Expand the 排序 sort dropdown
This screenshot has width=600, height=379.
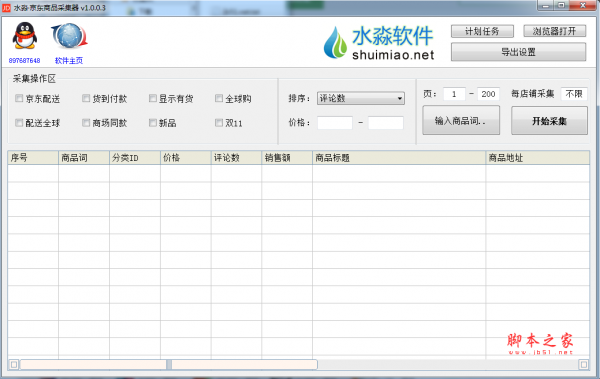pos(361,98)
